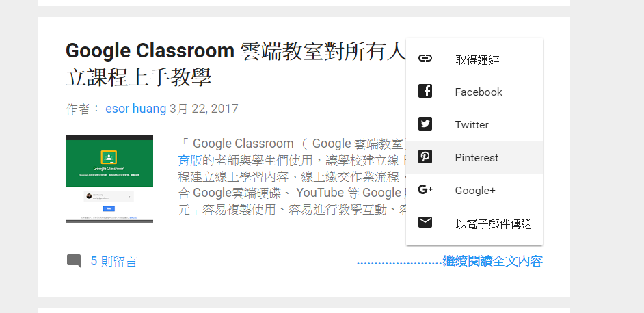
Task: Click the Pinterest logo icon
Action: [425, 156]
